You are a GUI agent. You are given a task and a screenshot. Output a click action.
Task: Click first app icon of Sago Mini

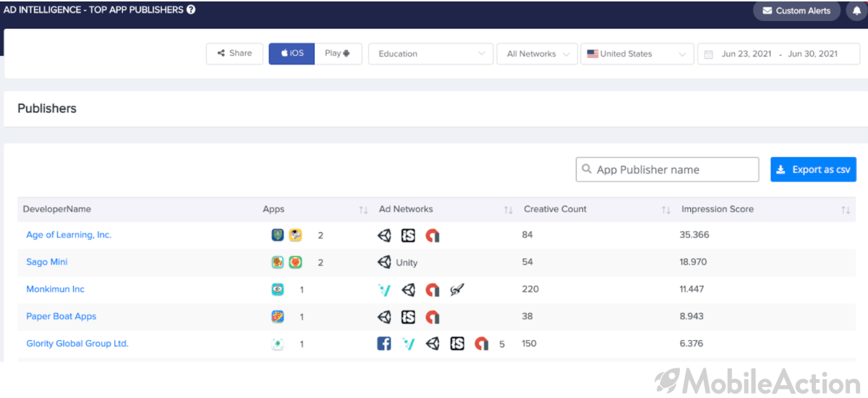pos(278,262)
